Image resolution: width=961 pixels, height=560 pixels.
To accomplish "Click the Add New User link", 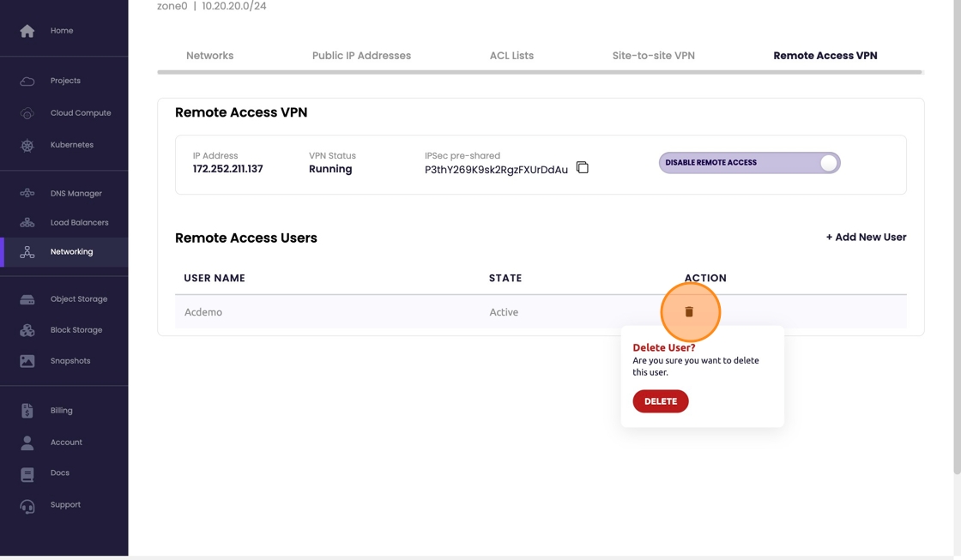I will pyautogui.click(x=866, y=238).
